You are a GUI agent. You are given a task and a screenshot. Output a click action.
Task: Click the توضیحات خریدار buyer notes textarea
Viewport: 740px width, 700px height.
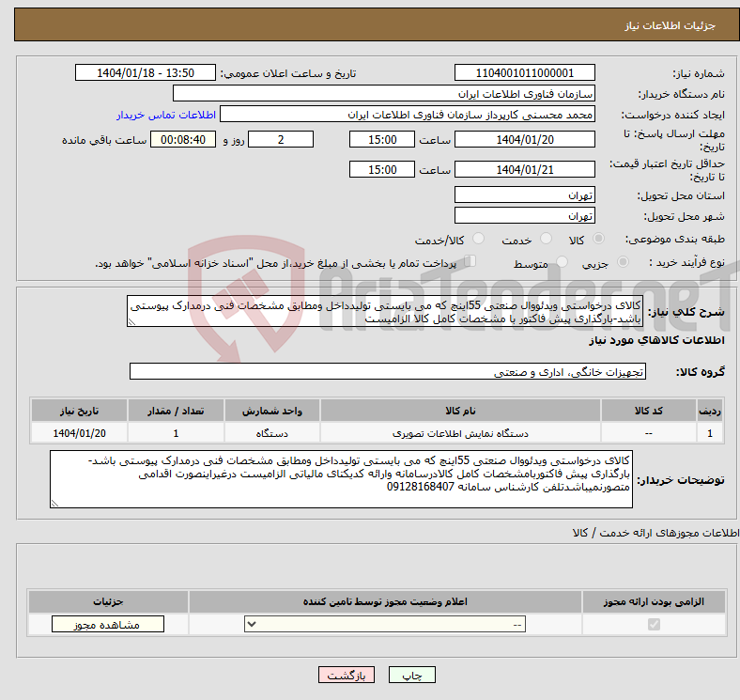[341, 479]
